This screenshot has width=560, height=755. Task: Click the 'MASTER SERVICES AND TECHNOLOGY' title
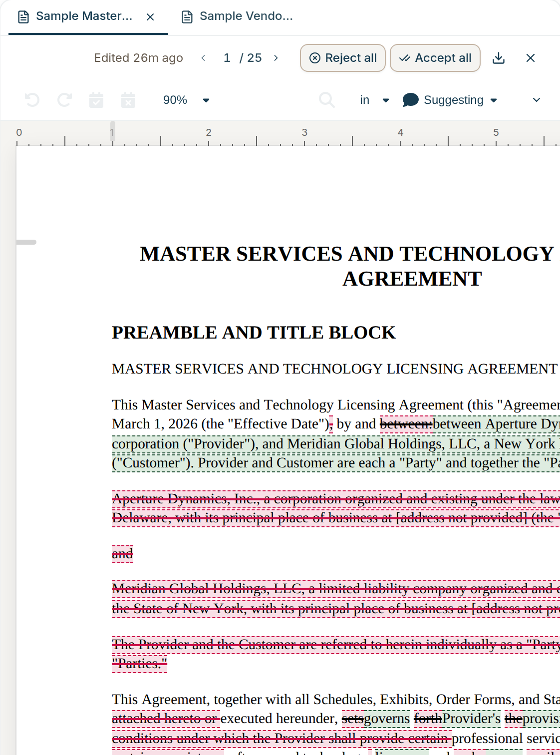click(347, 254)
